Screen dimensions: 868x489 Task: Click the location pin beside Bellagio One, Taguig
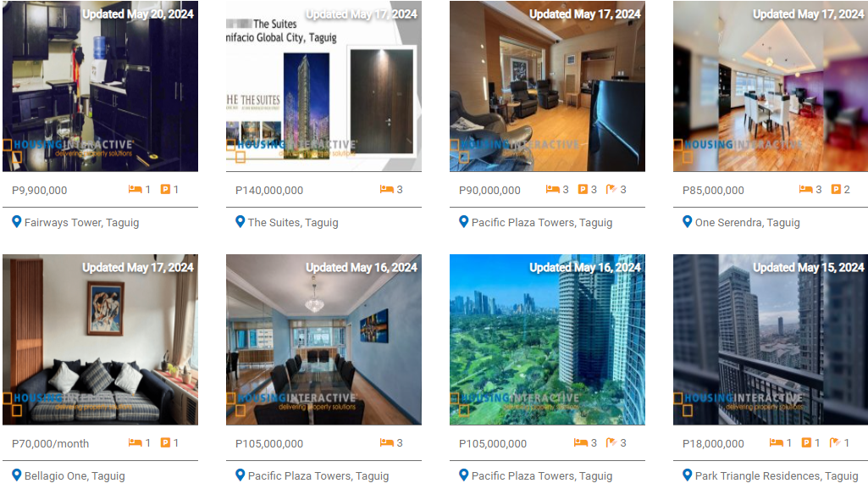click(17, 475)
